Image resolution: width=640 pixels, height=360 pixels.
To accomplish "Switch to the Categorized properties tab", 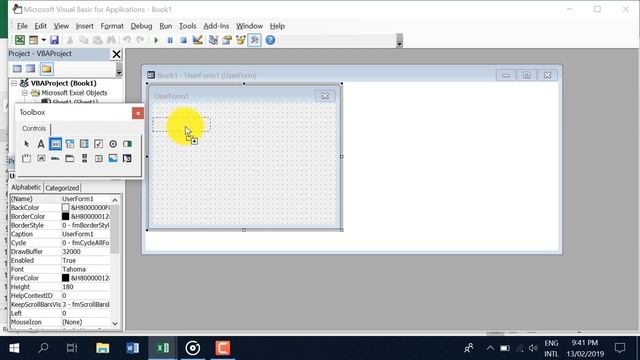I will coord(62,188).
